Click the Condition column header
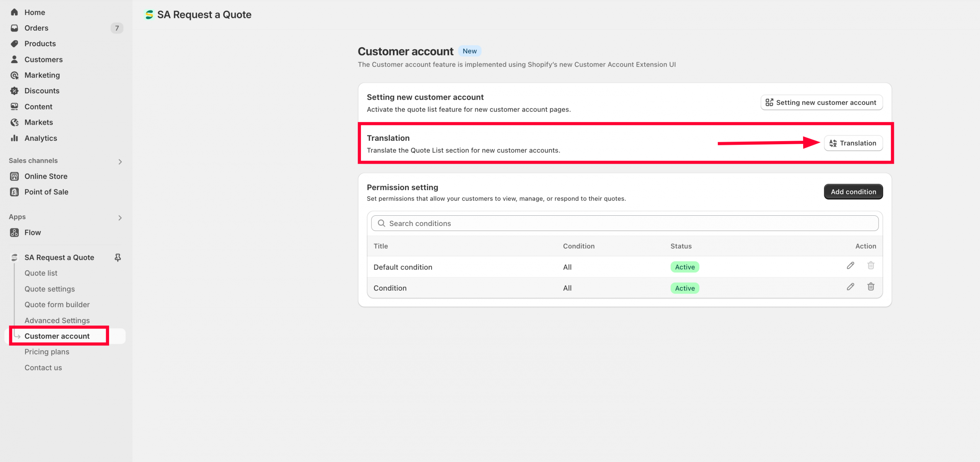Screen dimensions: 980x462 (579, 246)
